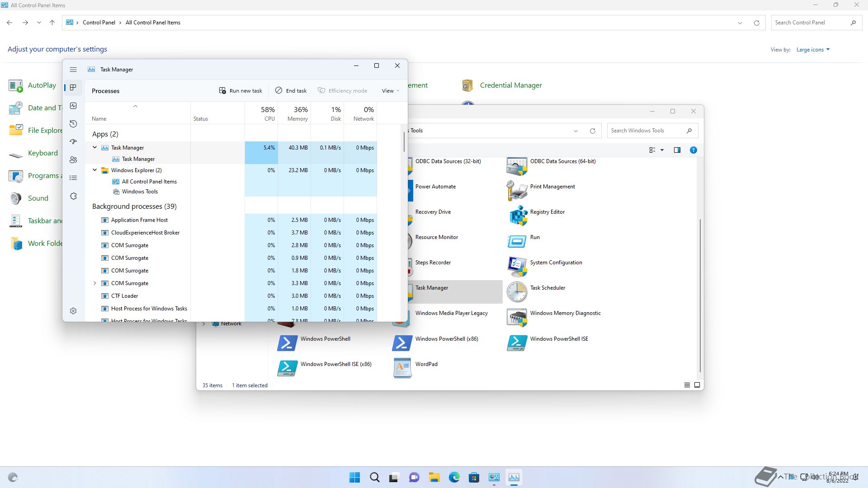Open WordPad icon
This screenshot has height=488, width=868.
click(x=402, y=368)
